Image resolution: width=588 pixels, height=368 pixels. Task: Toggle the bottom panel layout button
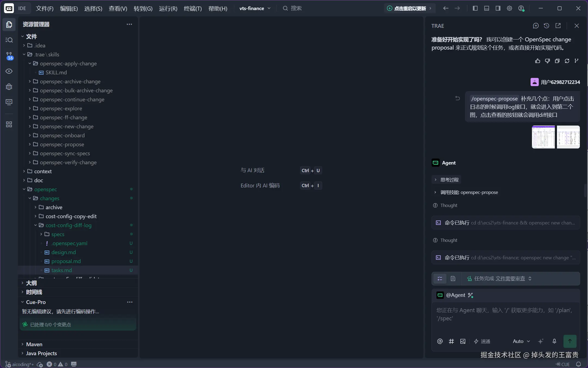pos(487,8)
